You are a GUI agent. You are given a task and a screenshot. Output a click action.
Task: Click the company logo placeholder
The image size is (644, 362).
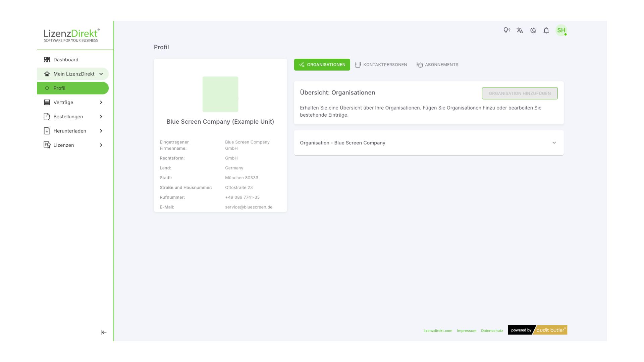pos(220,94)
